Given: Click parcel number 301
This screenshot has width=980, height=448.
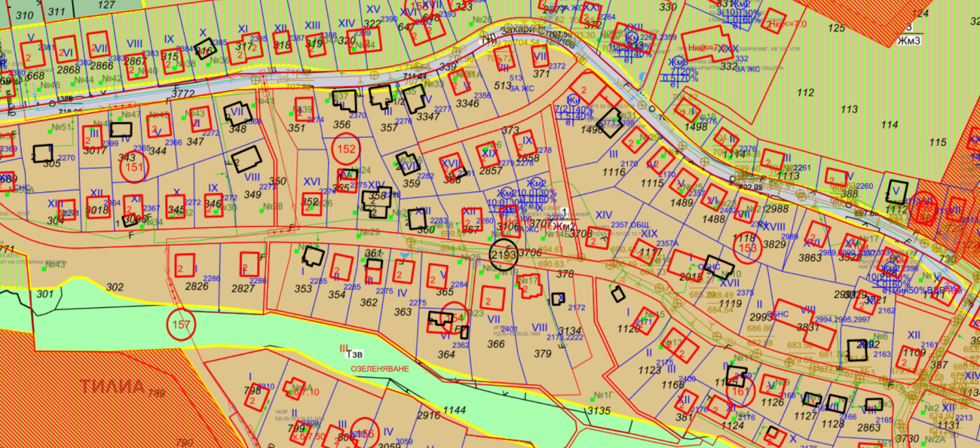Looking at the screenshot, I should coord(45,294).
